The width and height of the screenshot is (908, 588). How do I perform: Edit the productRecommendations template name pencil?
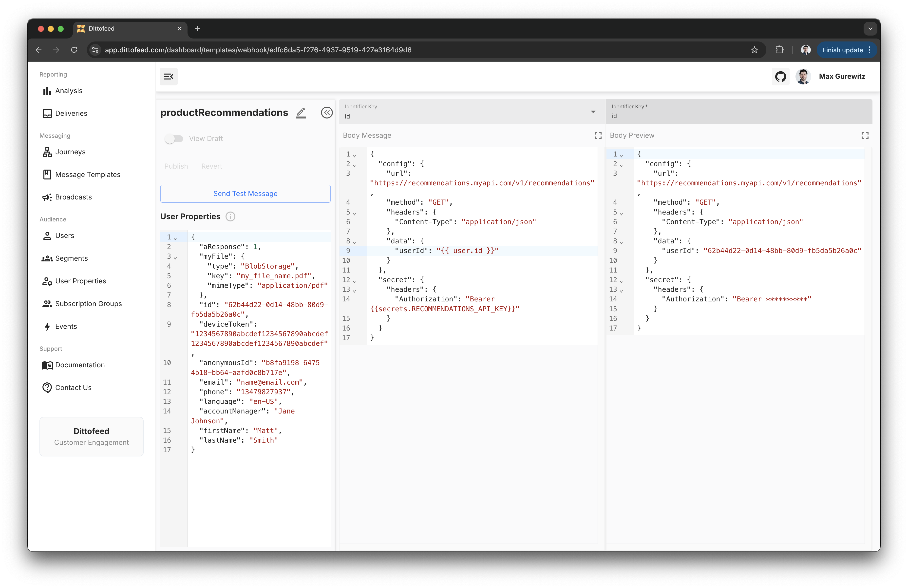(x=301, y=113)
